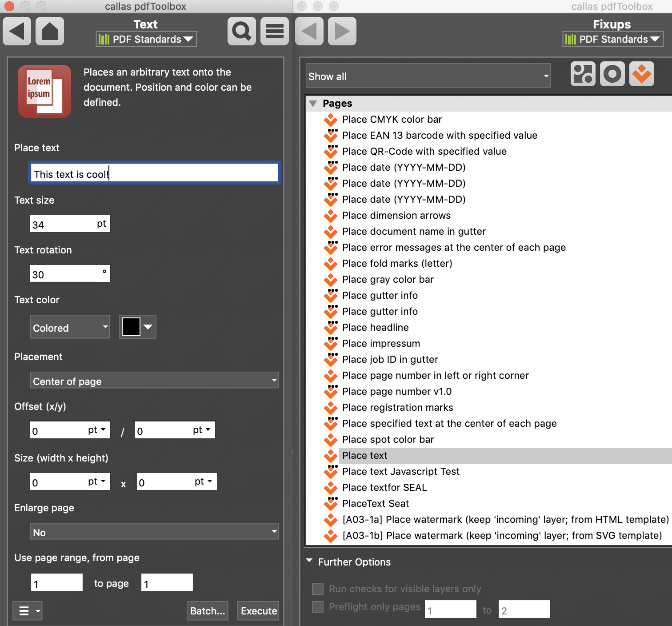Select Place error messages at center fixup

[454, 248]
